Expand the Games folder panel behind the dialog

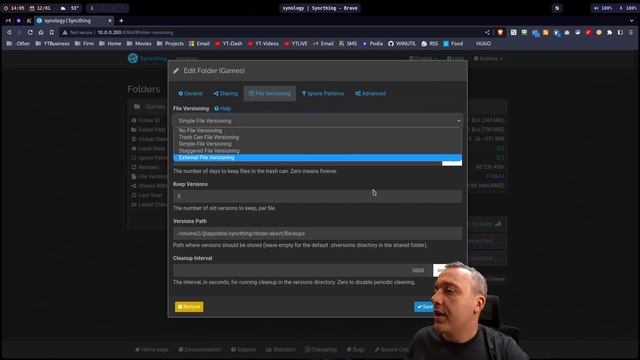[149, 107]
